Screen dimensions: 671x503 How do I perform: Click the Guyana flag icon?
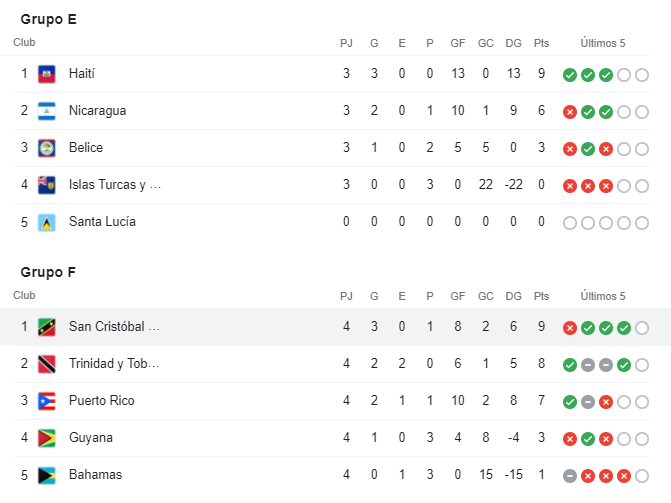tap(46, 438)
